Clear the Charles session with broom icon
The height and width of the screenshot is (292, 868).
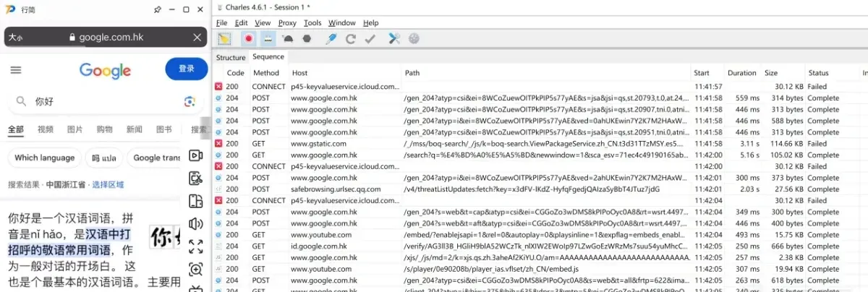[x=224, y=38]
